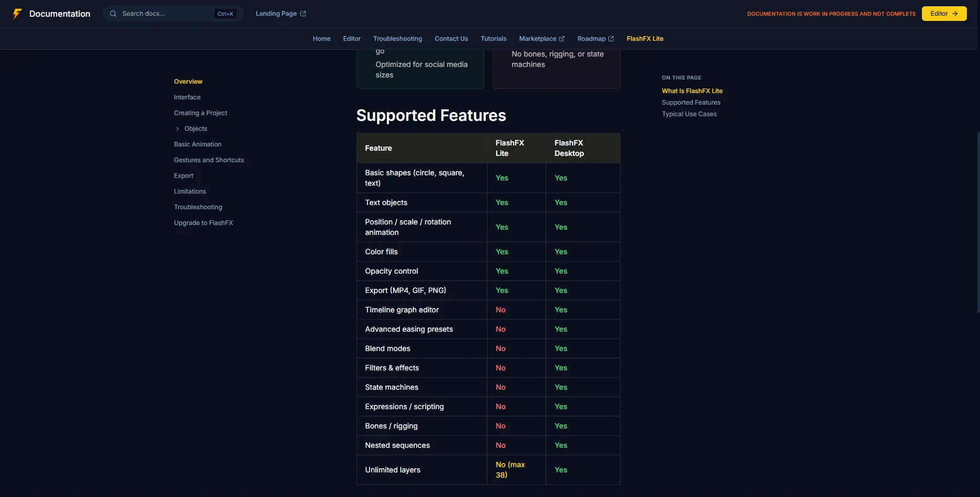
Task: Open Gestures and Shortcuts page
Action: coord(209,160)
